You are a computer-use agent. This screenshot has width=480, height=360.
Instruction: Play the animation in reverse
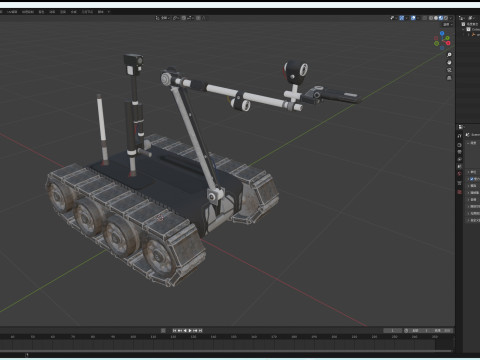[185, 330]
